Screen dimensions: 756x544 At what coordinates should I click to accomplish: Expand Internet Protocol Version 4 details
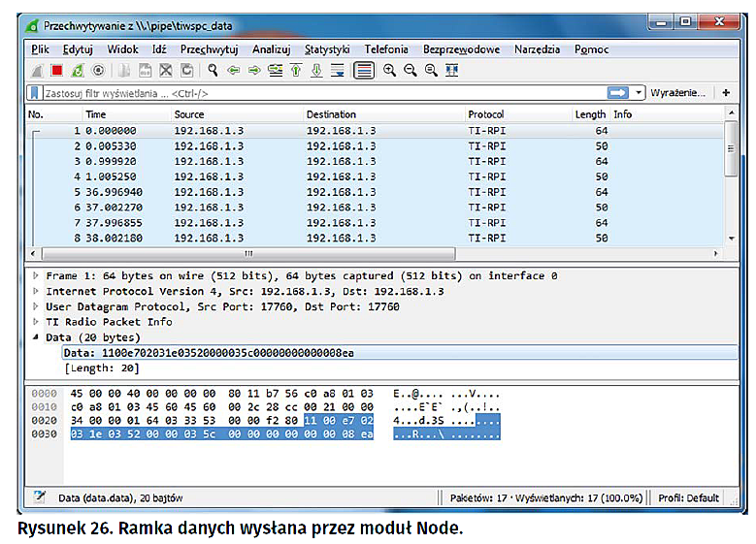coord(36,292)
